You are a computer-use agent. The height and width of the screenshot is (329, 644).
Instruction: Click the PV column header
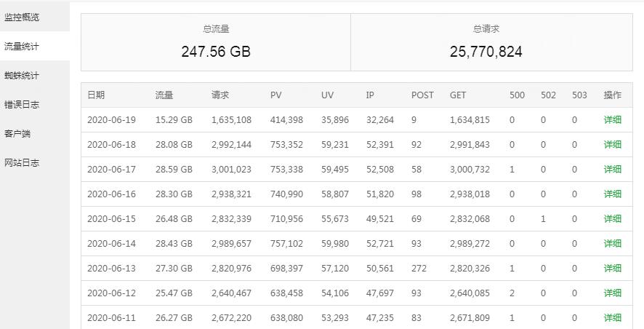[x=276, y=95]
